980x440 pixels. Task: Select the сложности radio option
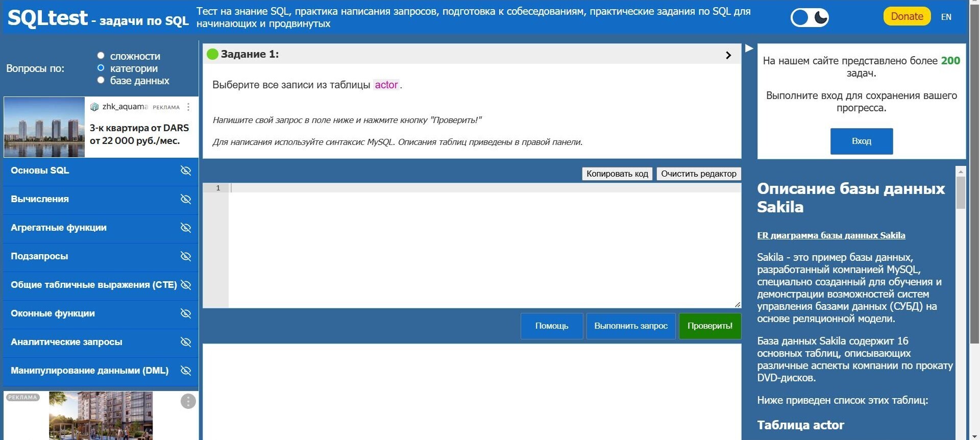[x=101, y=56]
